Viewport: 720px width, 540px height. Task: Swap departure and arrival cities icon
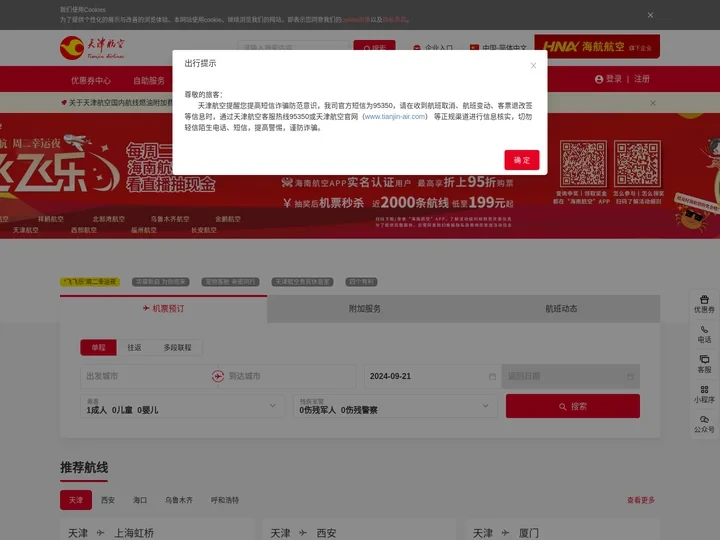(218, 376)
